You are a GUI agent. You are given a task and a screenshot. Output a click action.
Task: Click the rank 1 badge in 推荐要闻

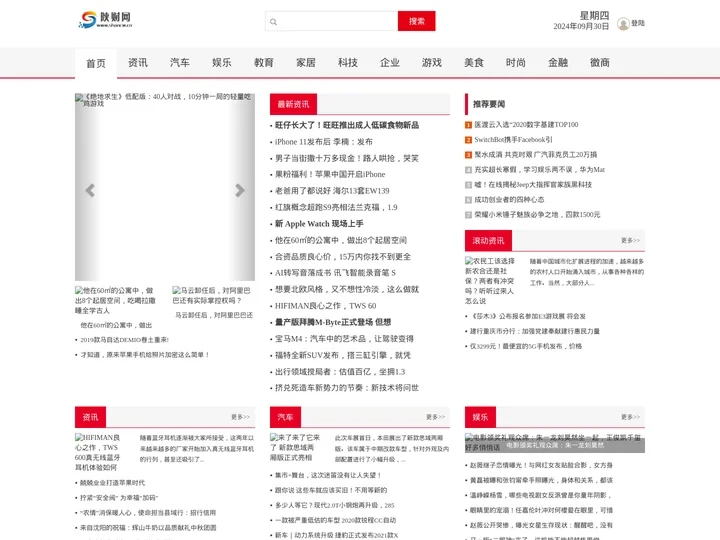(468, 125)
